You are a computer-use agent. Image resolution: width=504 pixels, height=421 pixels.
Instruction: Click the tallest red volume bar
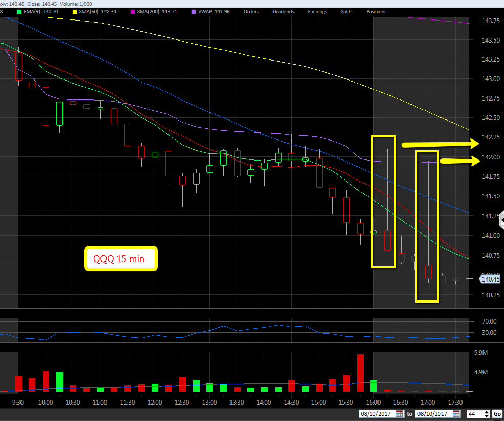tap(360, 373)
